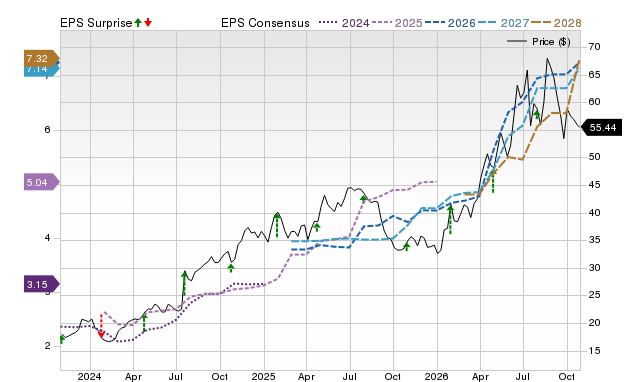Click the 30 label on the price axis
The height and width of the screenshot is (382, 640).
click(594, 268)
